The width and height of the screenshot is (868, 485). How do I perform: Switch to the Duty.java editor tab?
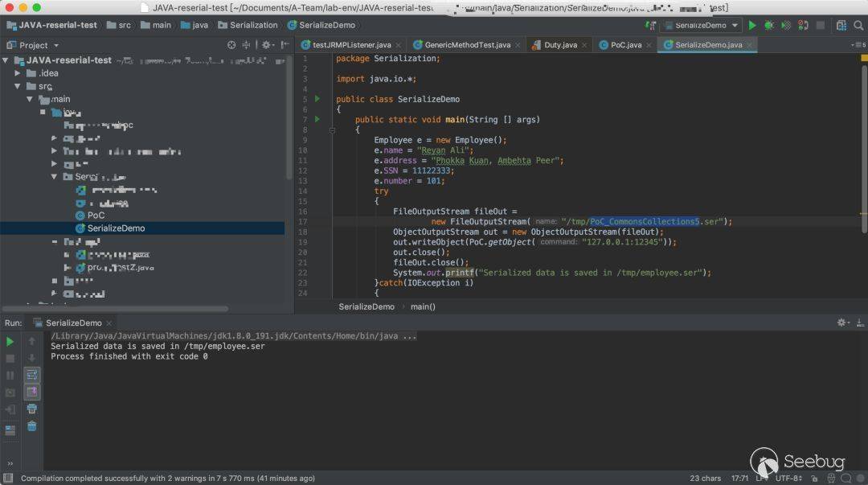(559, 45)
